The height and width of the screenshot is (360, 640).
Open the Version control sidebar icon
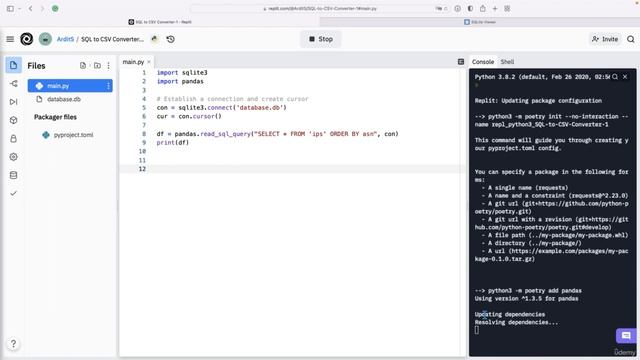coord(13,84)
